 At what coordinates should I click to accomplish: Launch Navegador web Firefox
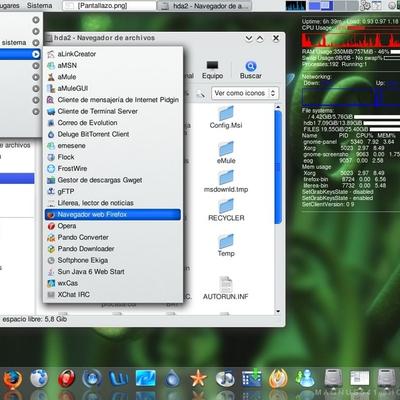[113, 214]
